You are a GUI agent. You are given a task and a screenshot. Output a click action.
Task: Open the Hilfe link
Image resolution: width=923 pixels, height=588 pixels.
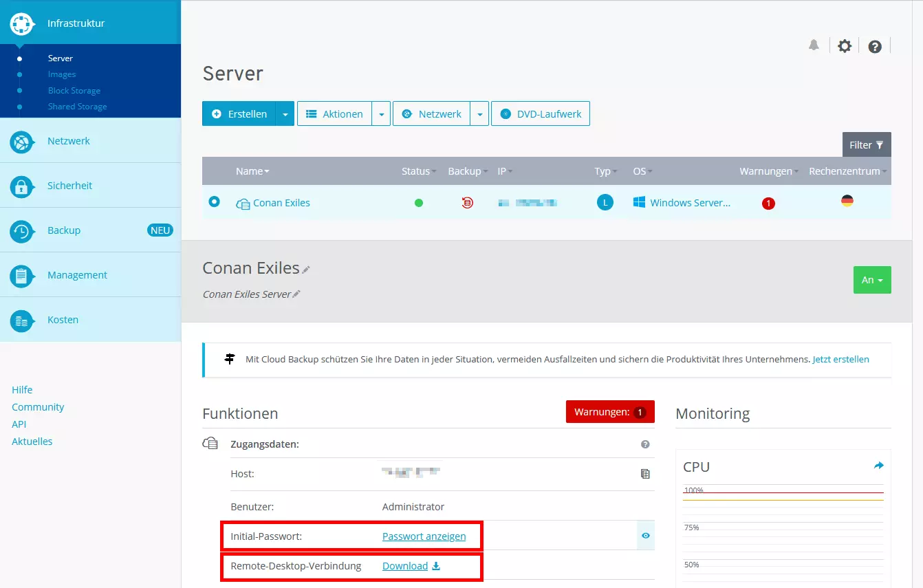pos(22,390)
